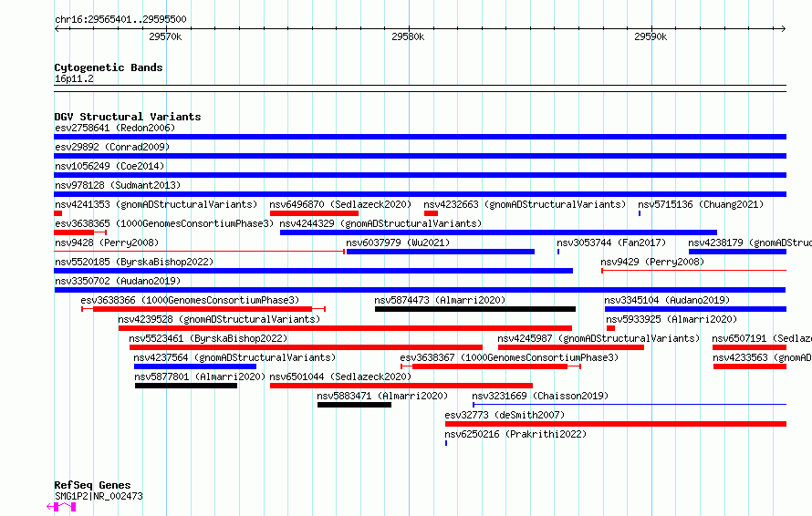This screenshot has height=516, width=812.
Task: Select the nsv6037979 (Wu2021) blue bar
Action: (440, 252)
